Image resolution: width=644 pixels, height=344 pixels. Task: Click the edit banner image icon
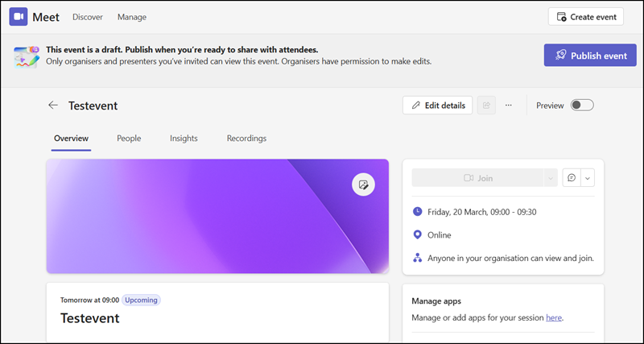click(364, 184)
